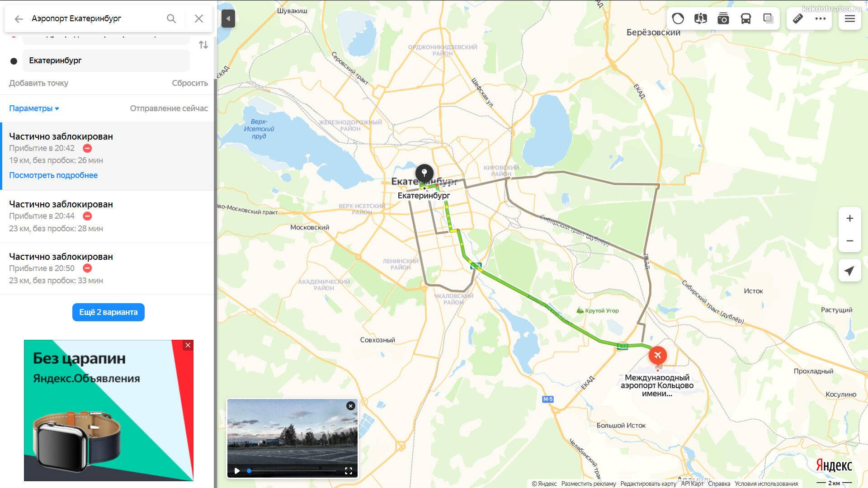Click the red blocked icon beside 20:44

tap(87, 216)
